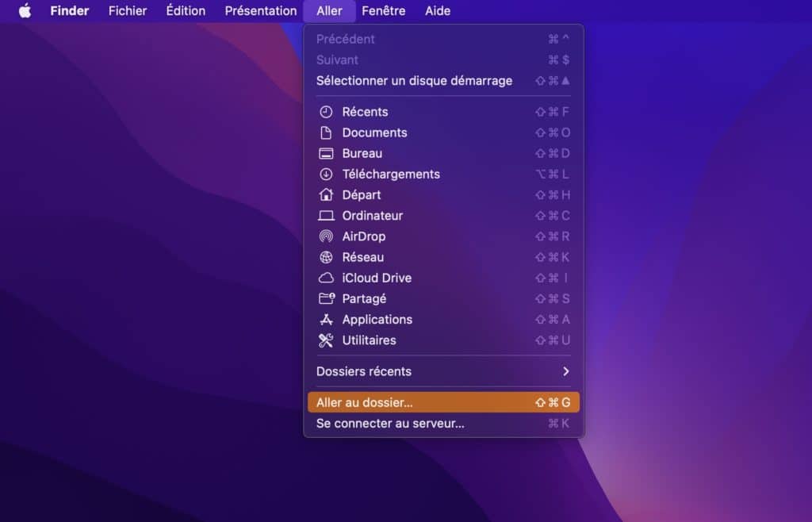Viewport: 812px width, 522px height.
Task: Go to Partagé label
Action: point(364,299)
